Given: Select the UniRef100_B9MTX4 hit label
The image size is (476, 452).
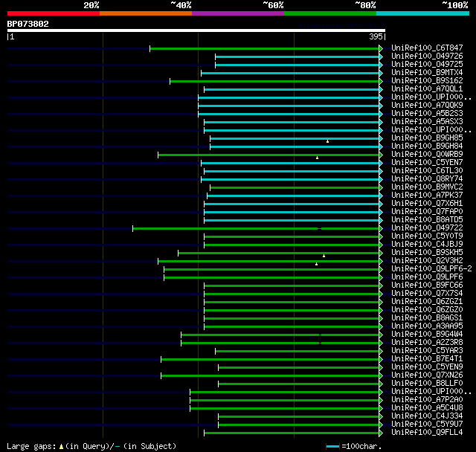Looking at the screenshot, I should tap(427, 73).
